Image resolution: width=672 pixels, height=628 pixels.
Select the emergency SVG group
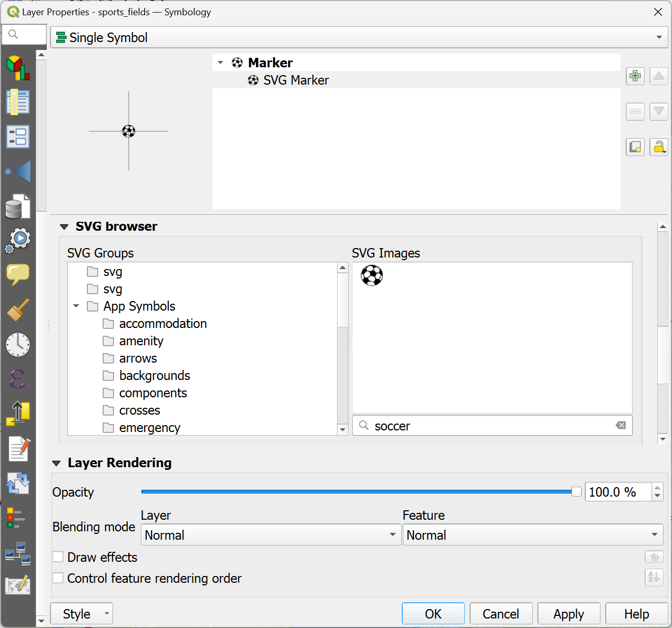click(x=150, y=427)
